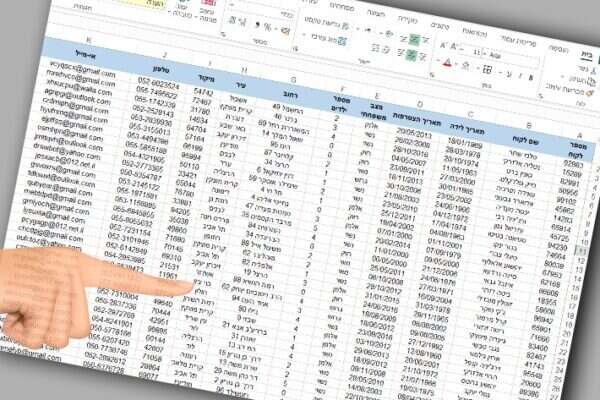Screen dimensions: 600x400
Task: Click the פריסת עמוד (Page Layout) tab
Action: pyautogui.click(x=519, y=40)
